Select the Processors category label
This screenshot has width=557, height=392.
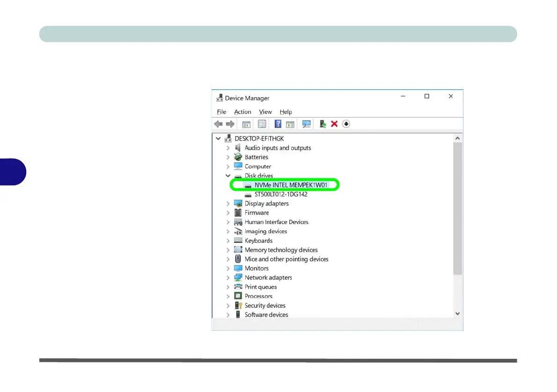click(258, 296)
